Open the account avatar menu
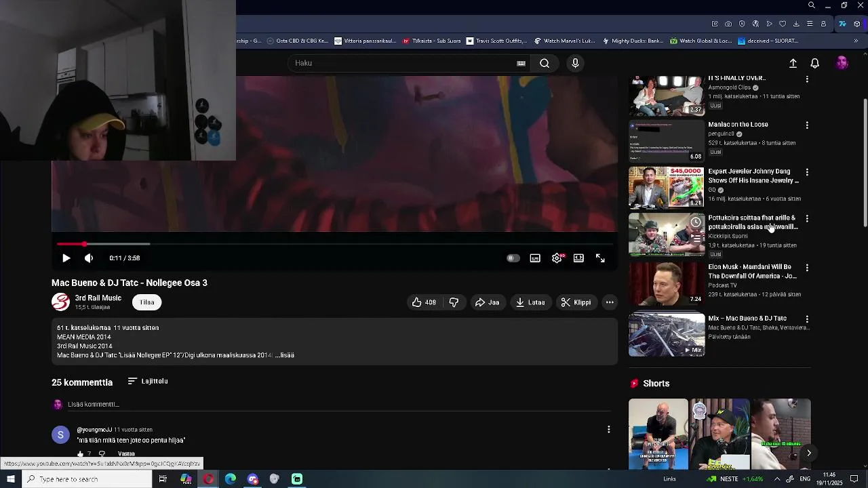The height and width of the screenshot is (488, 868). [842, 63]
